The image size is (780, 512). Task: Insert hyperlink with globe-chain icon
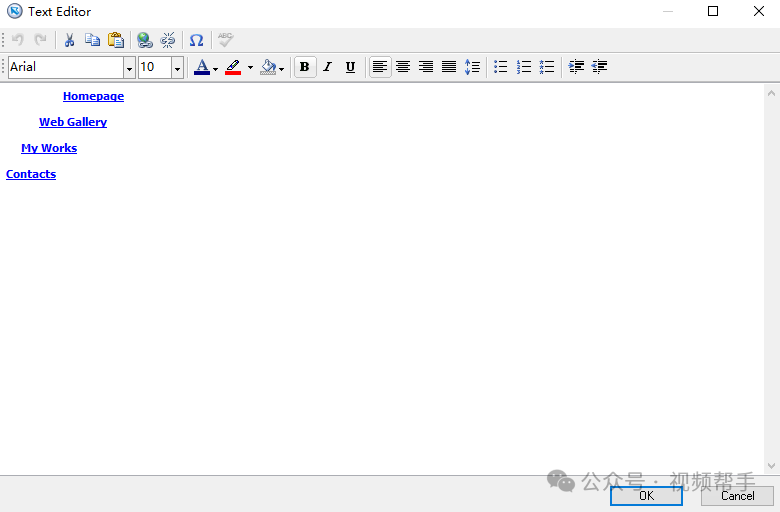pyautogui.click(x=145, y=40)
